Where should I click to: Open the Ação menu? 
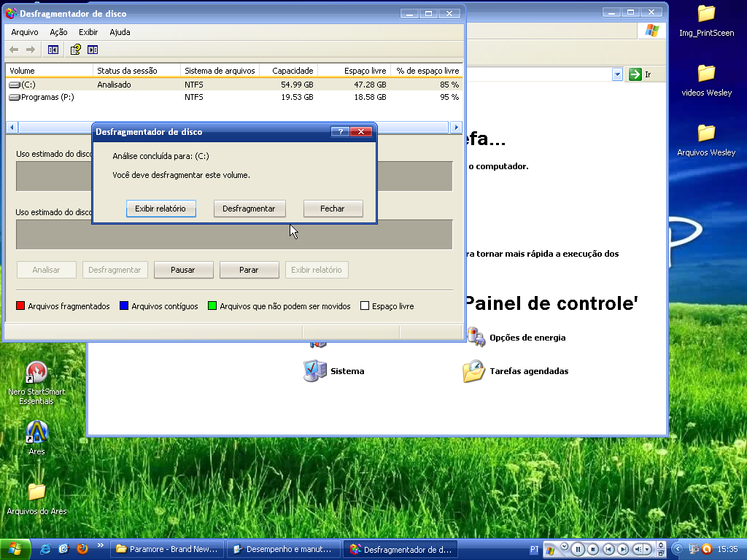[x=58, y=32]
